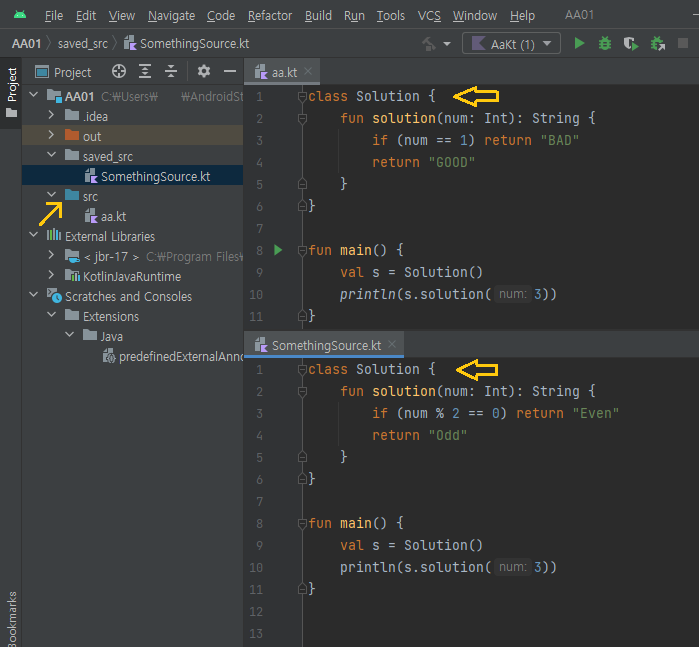Hide the Project panel with minus icon
Screen dimensions: 699x647
pos(230,71)
